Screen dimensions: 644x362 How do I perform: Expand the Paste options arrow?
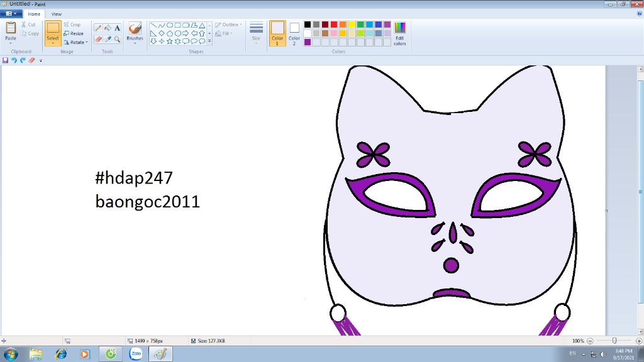pos(11,43)
